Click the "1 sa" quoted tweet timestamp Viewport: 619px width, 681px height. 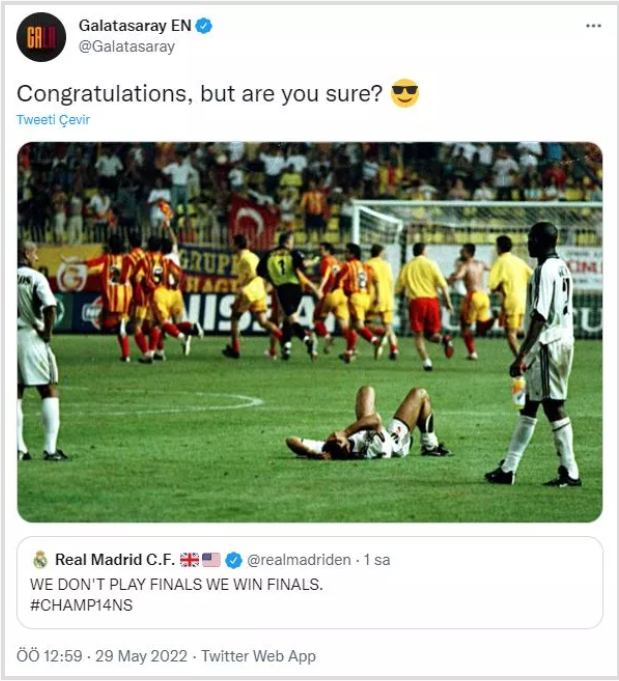(376, 559)
